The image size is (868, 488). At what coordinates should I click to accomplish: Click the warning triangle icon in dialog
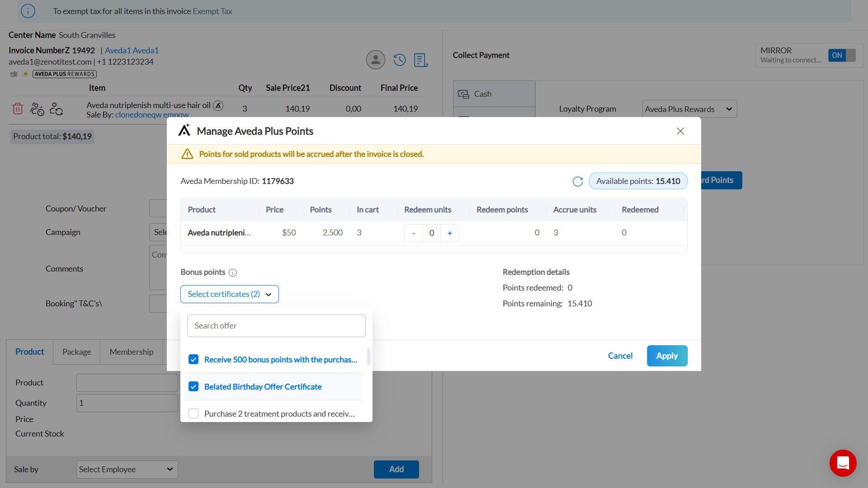(187, 154)
